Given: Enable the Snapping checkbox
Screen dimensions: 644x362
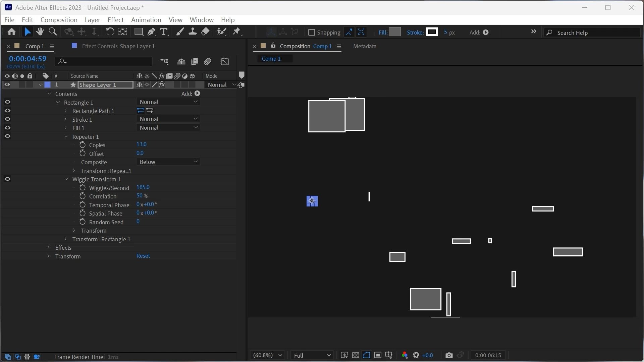Looking at the screenshot, I should 312,33.
